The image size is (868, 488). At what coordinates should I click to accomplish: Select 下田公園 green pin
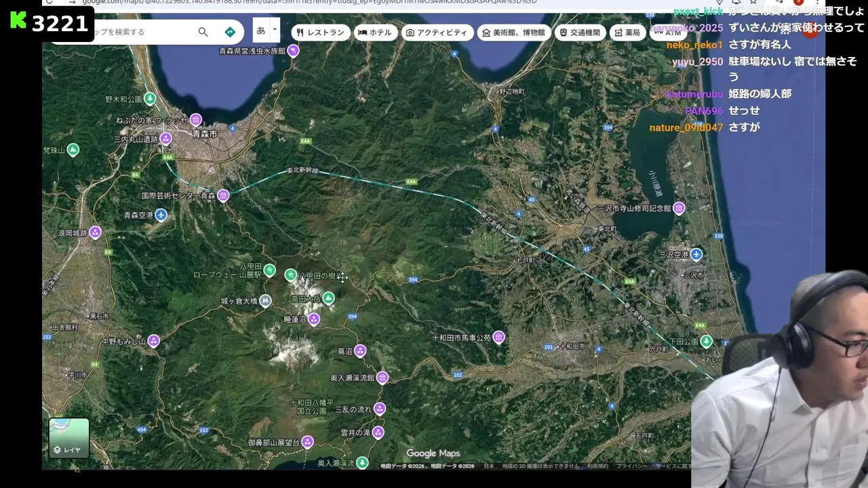(x=706, y=341)
